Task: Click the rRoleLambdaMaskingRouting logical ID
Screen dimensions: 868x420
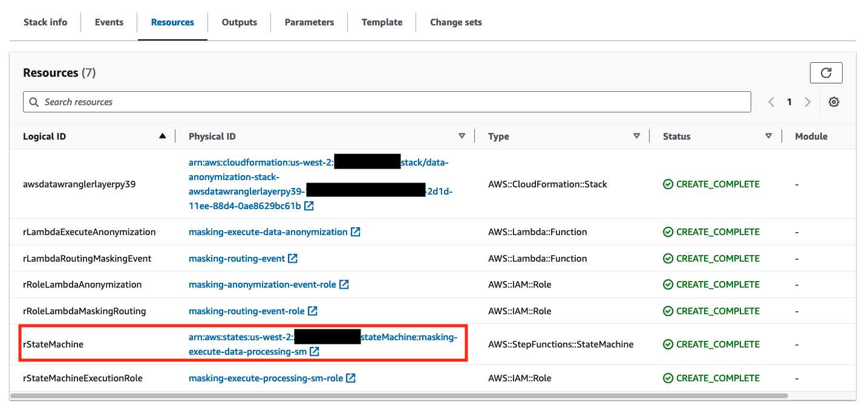Action: pyautogui.click(x=85, y=311)
